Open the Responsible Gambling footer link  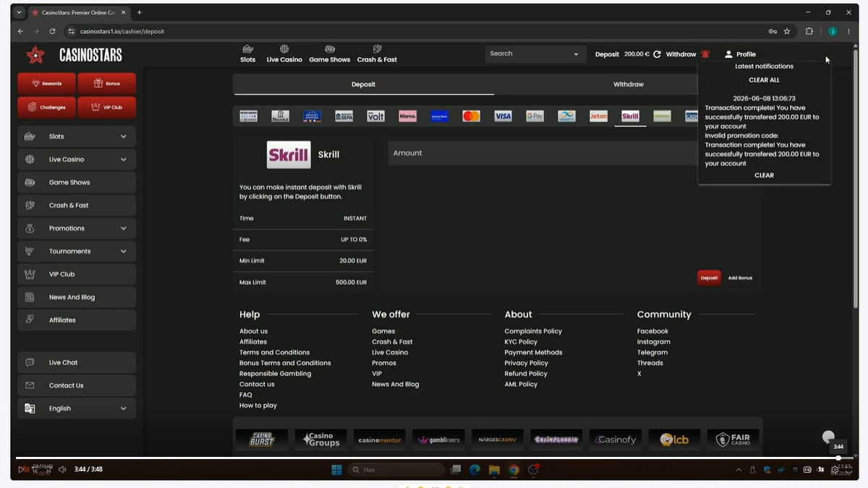(275, 374)
